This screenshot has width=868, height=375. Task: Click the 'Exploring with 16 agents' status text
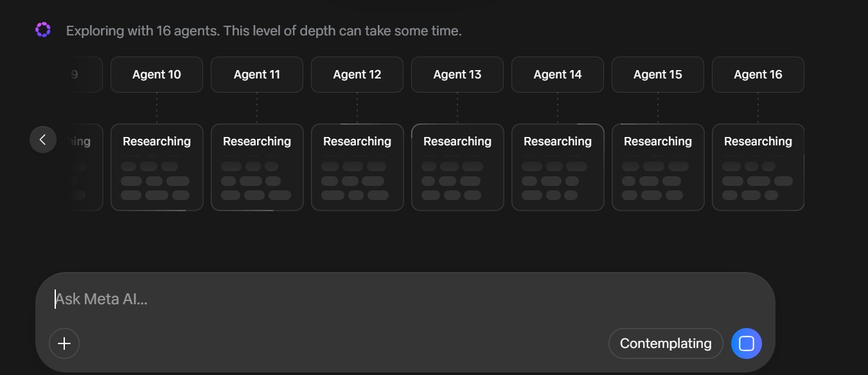(x=263, y=31)
